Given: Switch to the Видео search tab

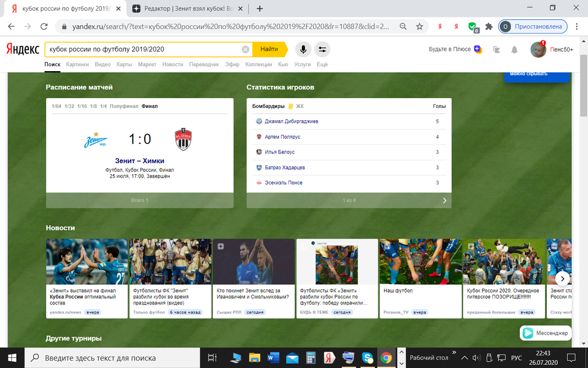Looking at the screenshot, I should [103, 64].
